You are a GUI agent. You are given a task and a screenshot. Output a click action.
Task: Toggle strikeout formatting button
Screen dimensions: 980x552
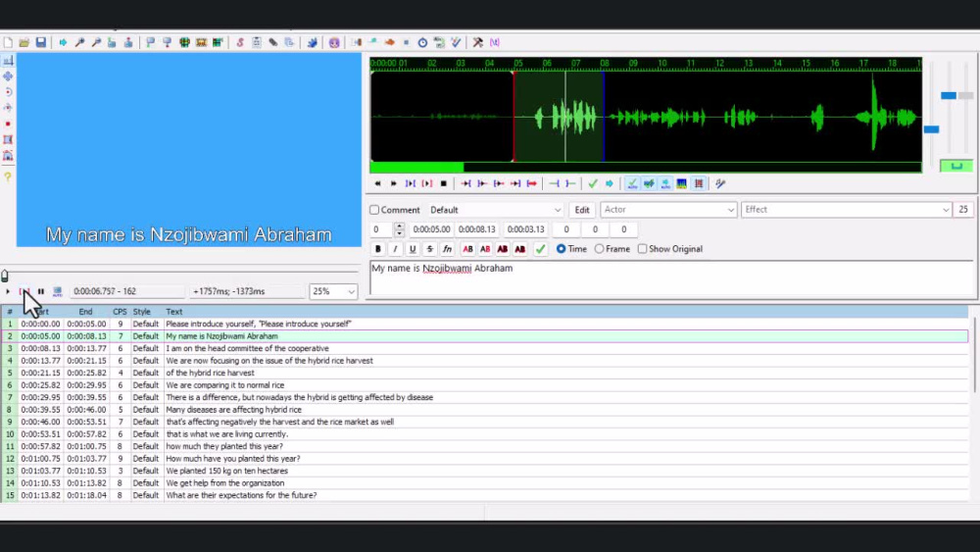point(430,249)
